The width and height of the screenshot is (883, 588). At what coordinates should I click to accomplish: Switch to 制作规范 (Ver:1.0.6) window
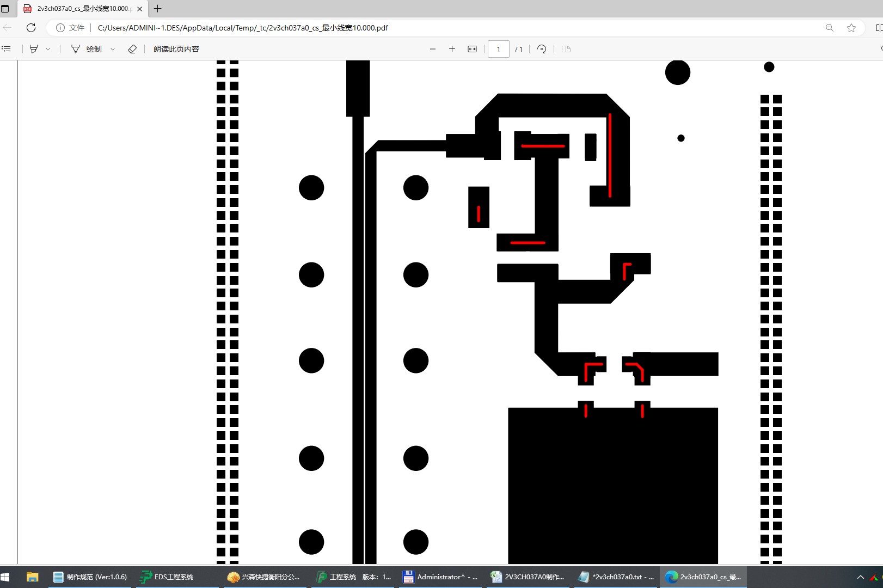[90, 577]
